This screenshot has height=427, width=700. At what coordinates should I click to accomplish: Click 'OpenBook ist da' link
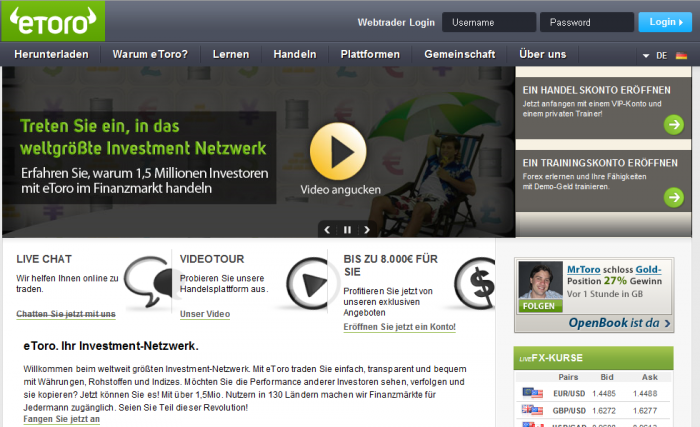tap(619, 322)
